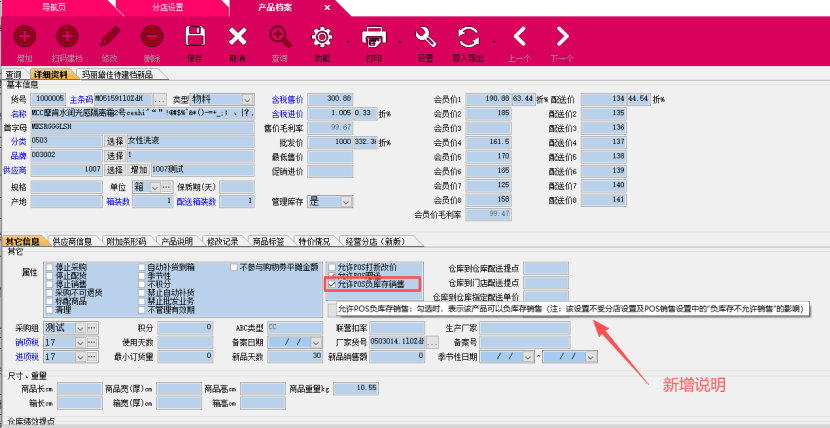Viewport: 830px width, 428px height.
Task: Switch to the 导航页 tab
Action: pos(53,7)
